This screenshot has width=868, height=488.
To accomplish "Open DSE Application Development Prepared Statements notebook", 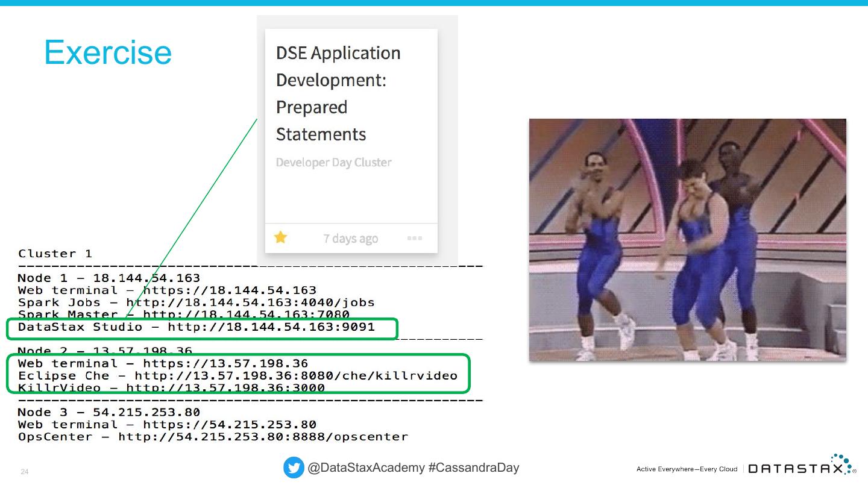I will pos(338,93).
